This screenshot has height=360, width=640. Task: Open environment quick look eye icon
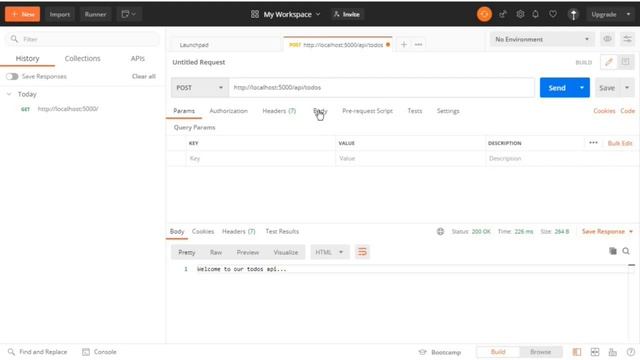607,39
